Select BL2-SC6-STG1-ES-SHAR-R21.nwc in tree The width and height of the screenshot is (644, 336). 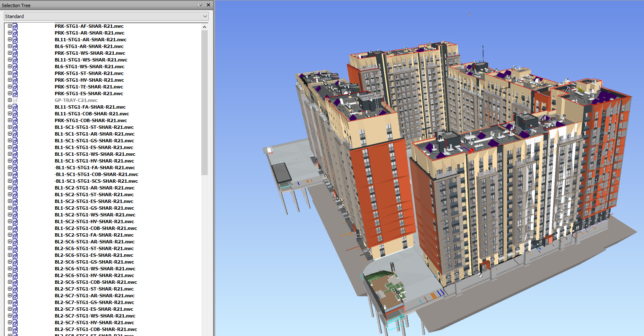(x=94, y=255)
